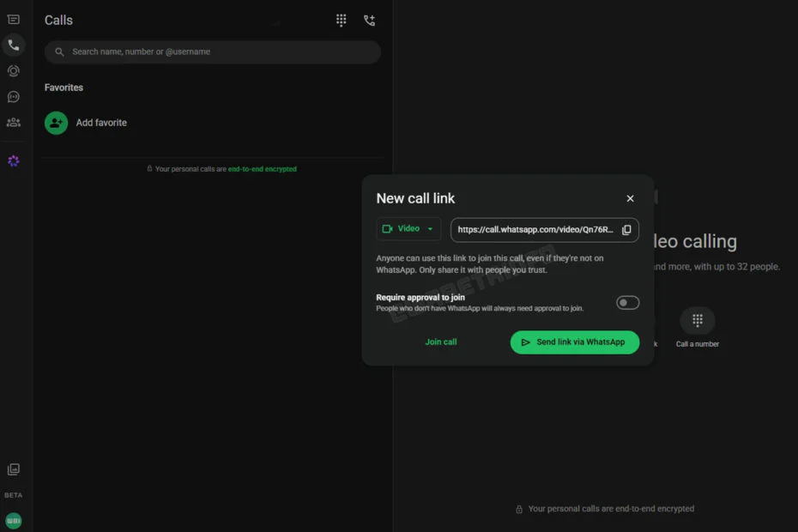The height and width of the screenshot is (532, 798).
Task: Click the Call a number label
Action: click(698, 344)
